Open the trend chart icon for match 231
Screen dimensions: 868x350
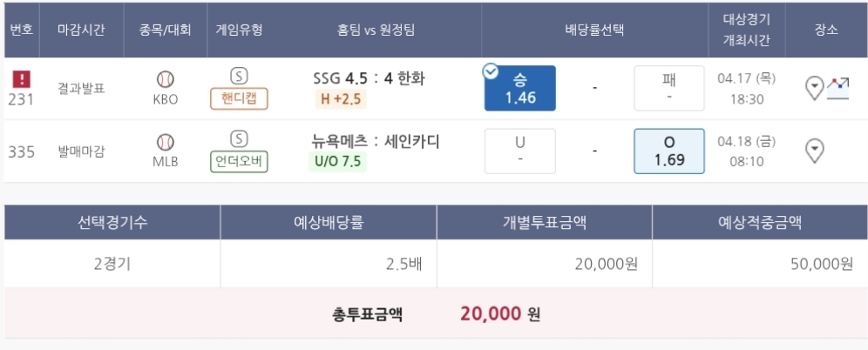click(x=837, y=87)
